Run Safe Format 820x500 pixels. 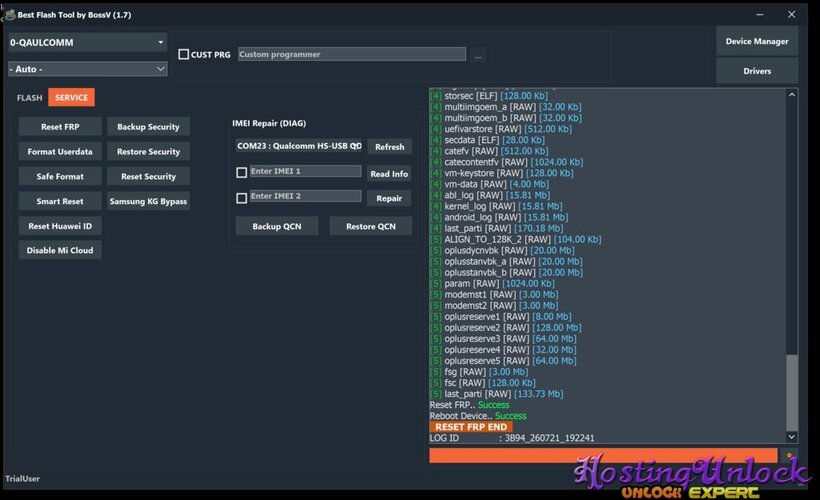[60, 176]
